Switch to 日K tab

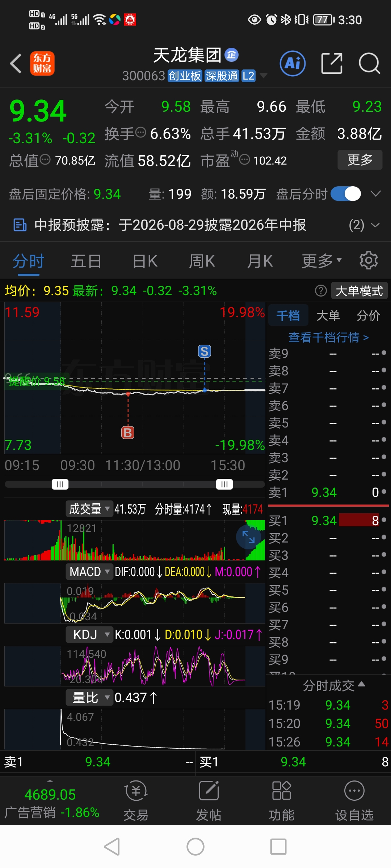(x=145, y=261)
